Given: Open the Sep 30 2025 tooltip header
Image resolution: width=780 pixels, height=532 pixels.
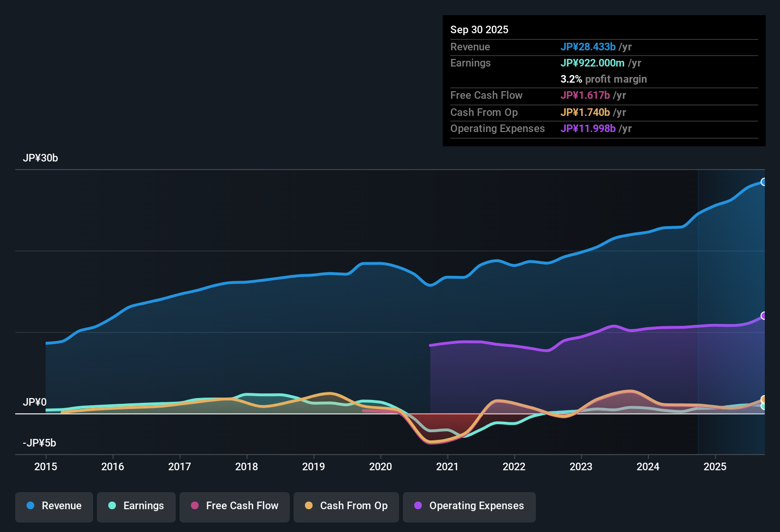Looking at the screenshot, I should (x=479, y=29).
